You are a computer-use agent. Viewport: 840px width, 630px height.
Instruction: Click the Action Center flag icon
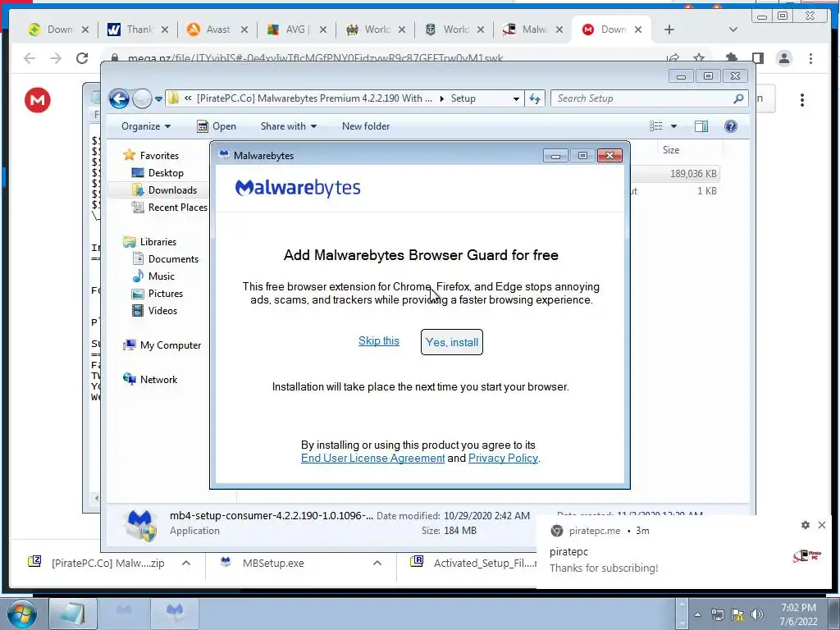pyautogui.click(x=737, y=614)
